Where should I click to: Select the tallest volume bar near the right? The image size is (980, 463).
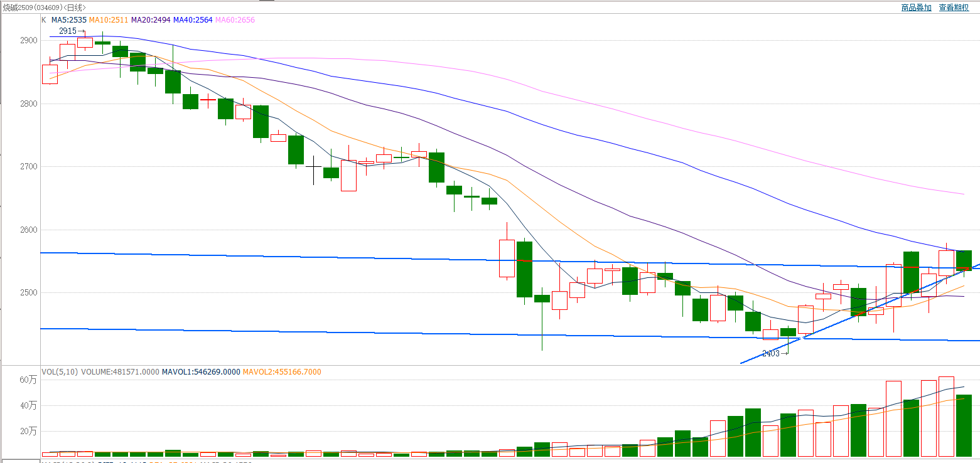pyautogui.click(x=947, y=417)
